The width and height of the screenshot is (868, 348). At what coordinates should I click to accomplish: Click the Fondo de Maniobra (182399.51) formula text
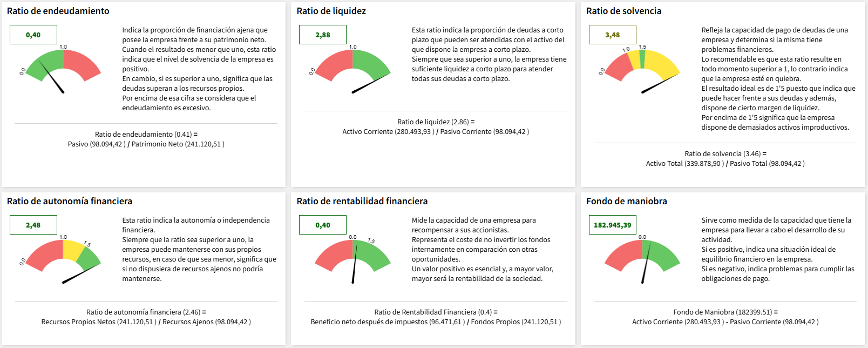click(x=725, y=312)
